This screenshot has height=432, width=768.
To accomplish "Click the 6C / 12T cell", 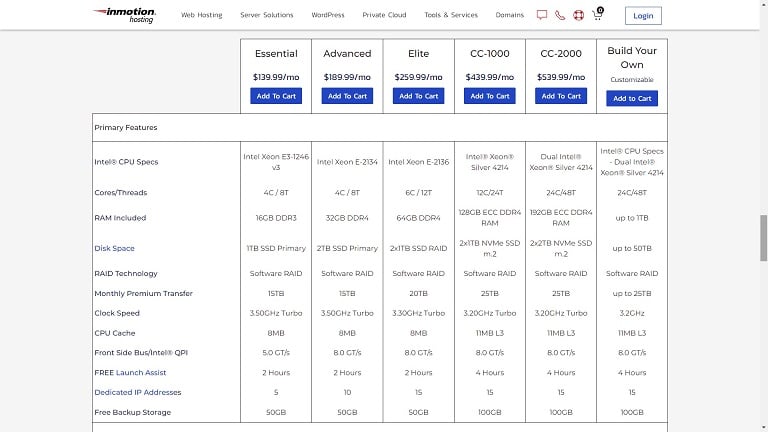I will tap(418, 192).
